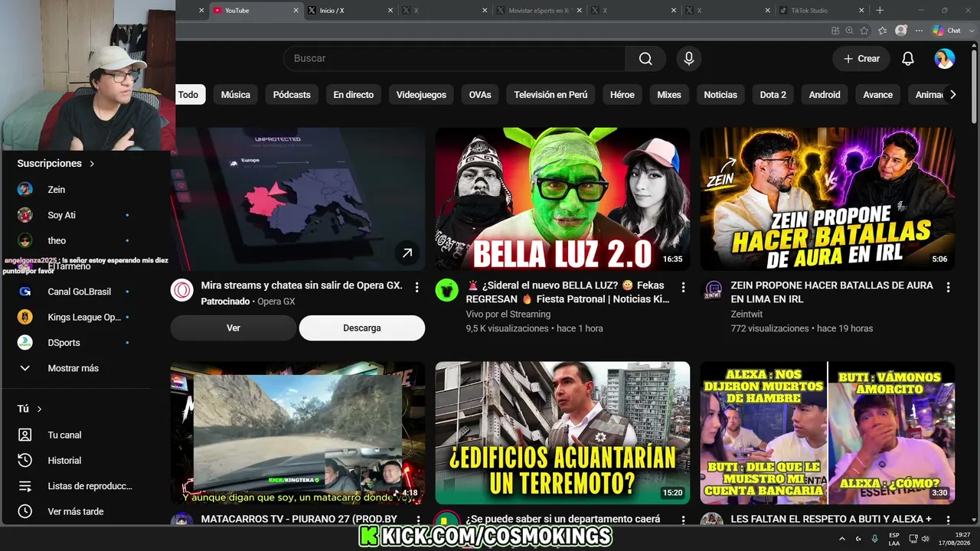Screen dimensions: 980x551
Task: Click the search magnifier button
Action: pyautogui.click(x=645, y=59)
